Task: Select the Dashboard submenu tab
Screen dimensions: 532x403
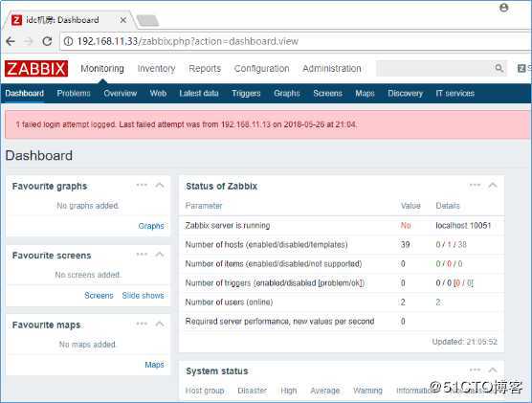Action: (x=25, y=94)
